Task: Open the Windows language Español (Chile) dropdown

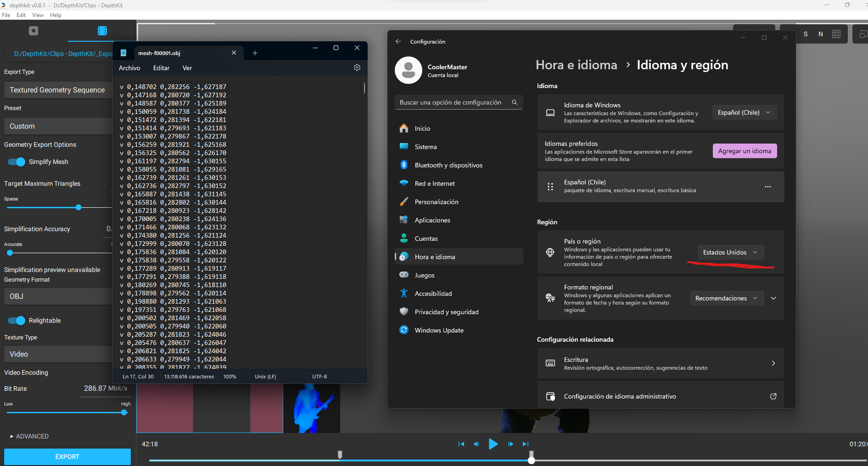Action: click(x=744, y=112)
